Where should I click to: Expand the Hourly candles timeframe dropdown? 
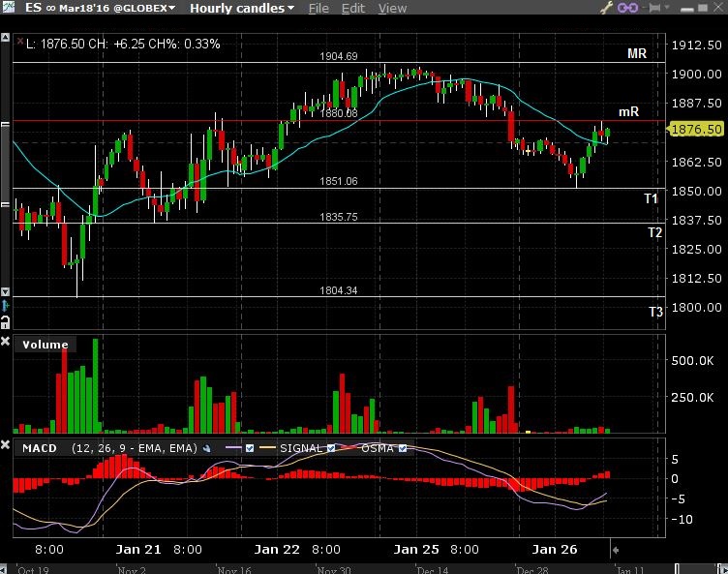[x=242, y=9]
